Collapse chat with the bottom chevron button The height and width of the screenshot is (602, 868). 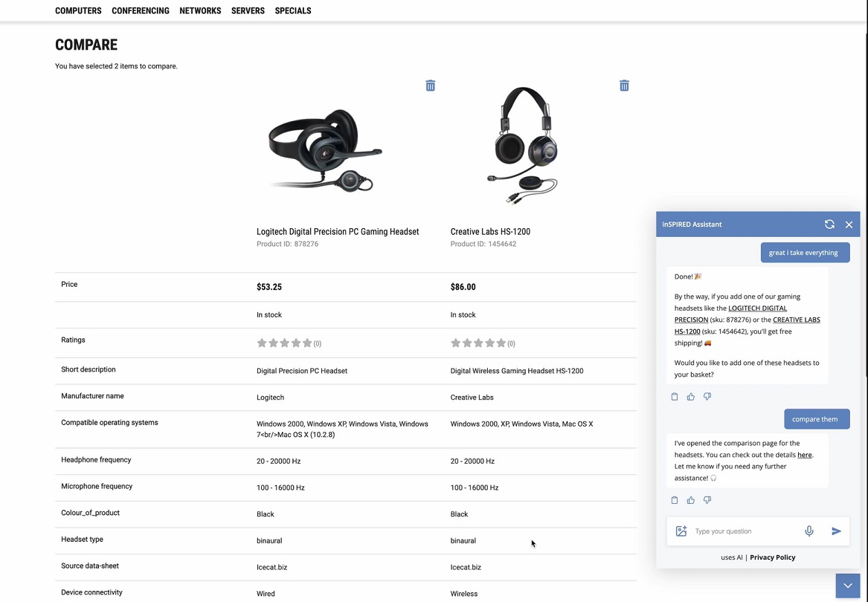847,586
